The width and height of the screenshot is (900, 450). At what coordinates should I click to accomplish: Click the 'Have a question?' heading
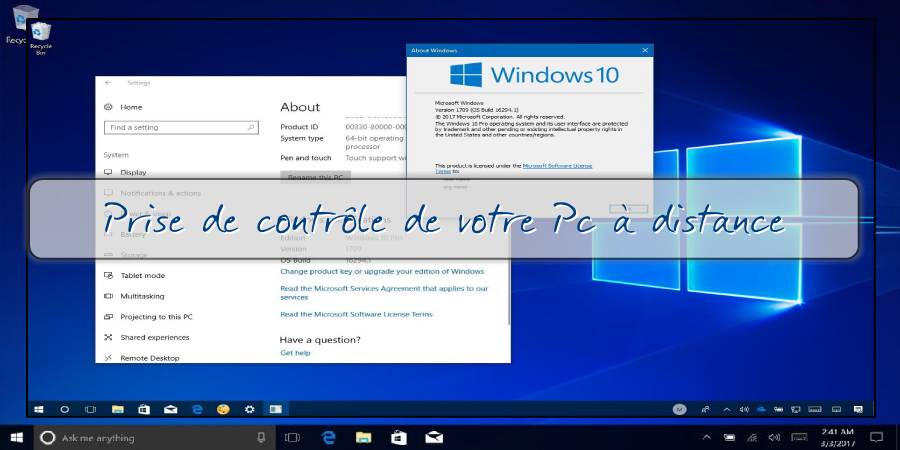click(x=320, y=340)
